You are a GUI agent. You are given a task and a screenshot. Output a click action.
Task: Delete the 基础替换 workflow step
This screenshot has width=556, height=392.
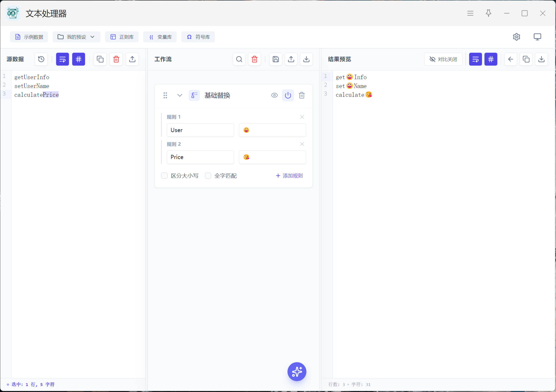tap(301, 95)
